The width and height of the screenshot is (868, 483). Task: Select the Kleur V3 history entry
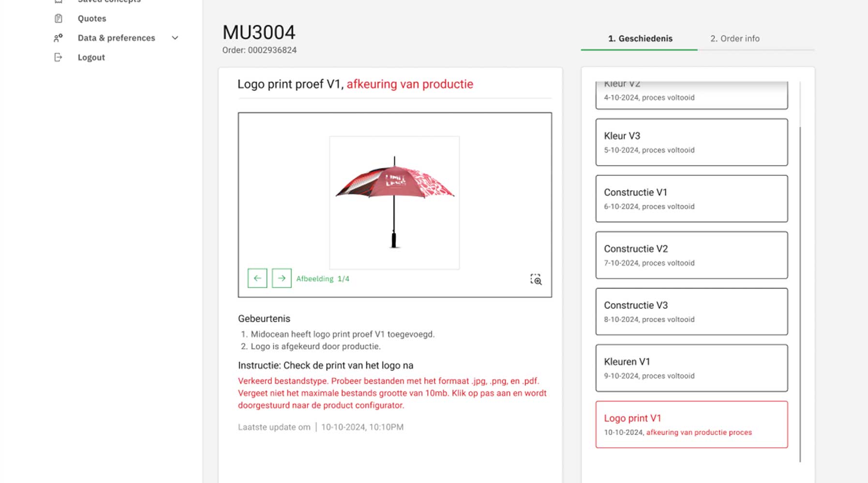(691, 142)
